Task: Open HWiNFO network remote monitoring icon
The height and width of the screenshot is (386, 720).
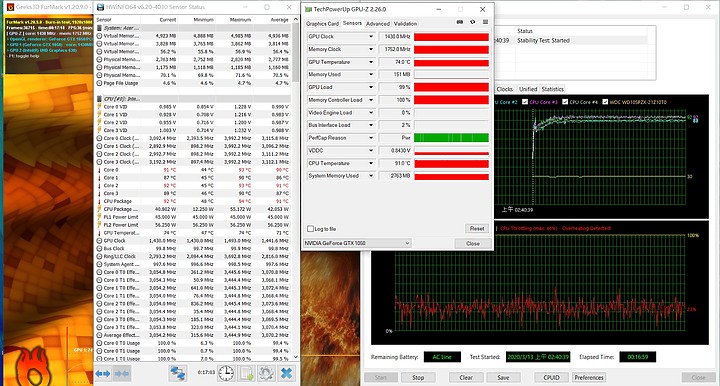Action: click(x=178, y=373)
